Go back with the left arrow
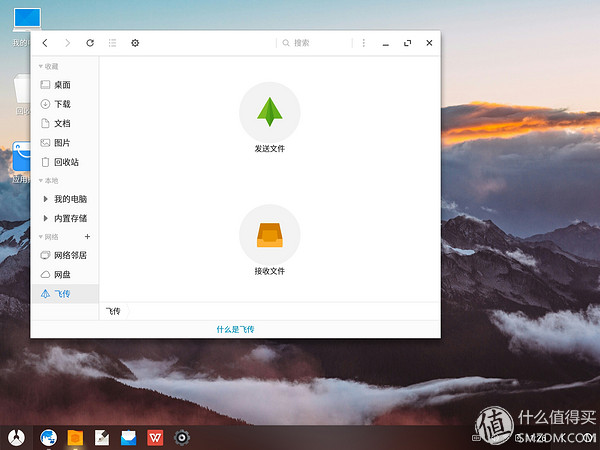The width and height of the screenshot is (600, 450). coord(45,43)
